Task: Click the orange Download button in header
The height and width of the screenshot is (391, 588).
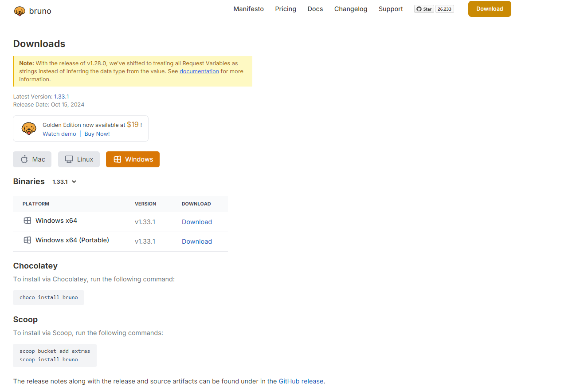Action: [490, 9]
